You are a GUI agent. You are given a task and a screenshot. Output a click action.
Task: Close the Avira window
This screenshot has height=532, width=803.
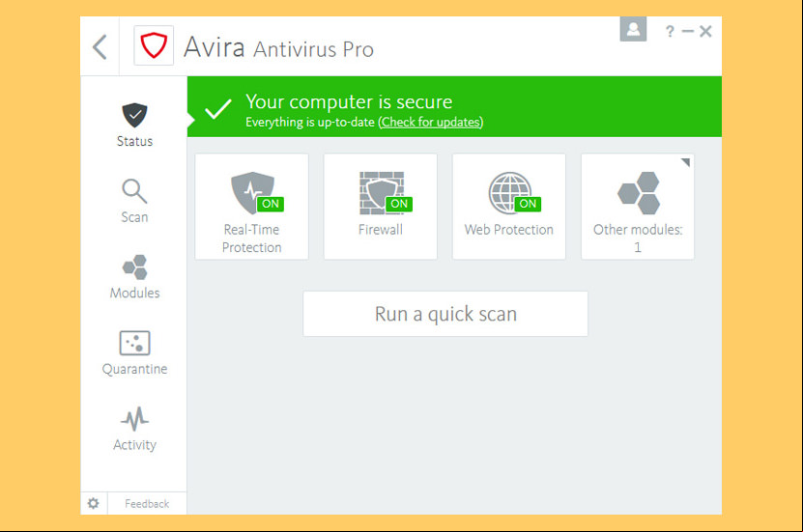[705, 32]
